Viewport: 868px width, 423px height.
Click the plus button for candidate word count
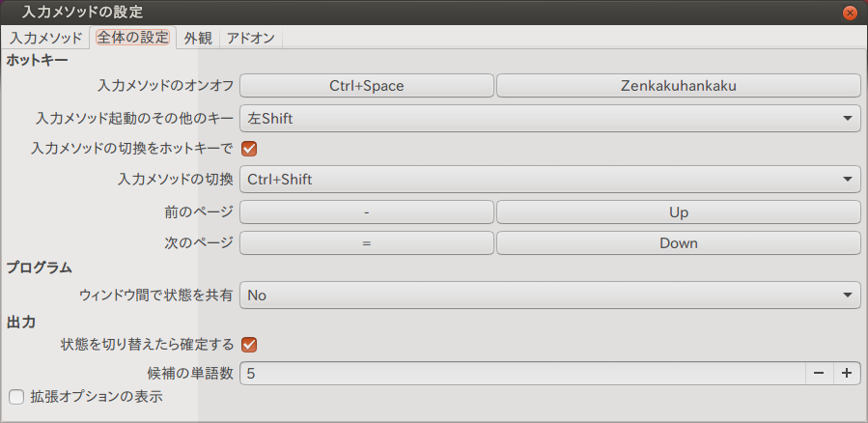tap(846, 374)
